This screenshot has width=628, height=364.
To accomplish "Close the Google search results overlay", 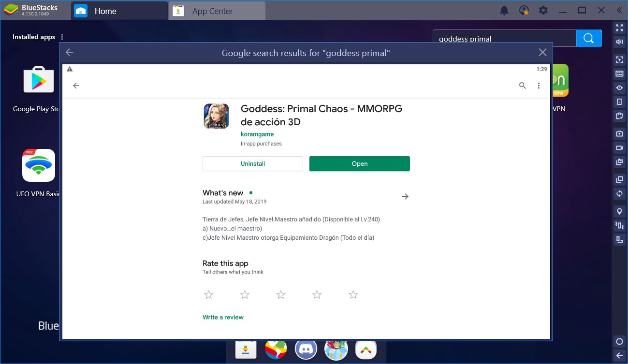I will pyautogui.click(x=542, y=52).
